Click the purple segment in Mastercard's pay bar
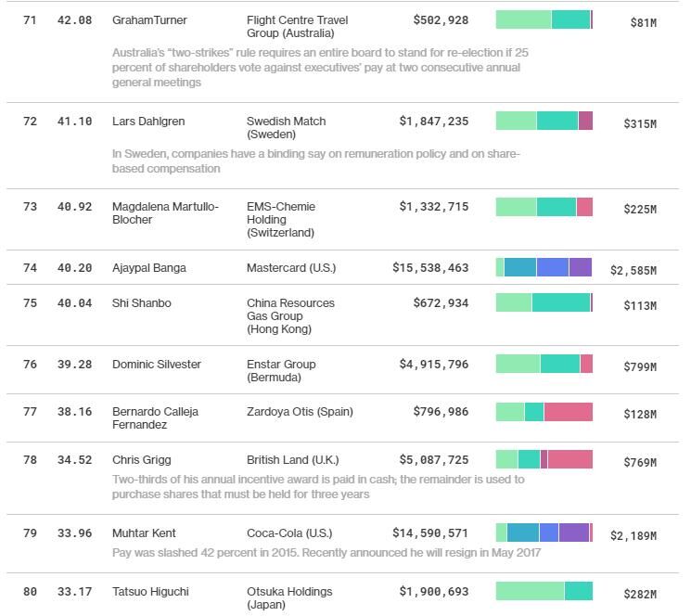This screenshot has width=691, height=616. 581,268
